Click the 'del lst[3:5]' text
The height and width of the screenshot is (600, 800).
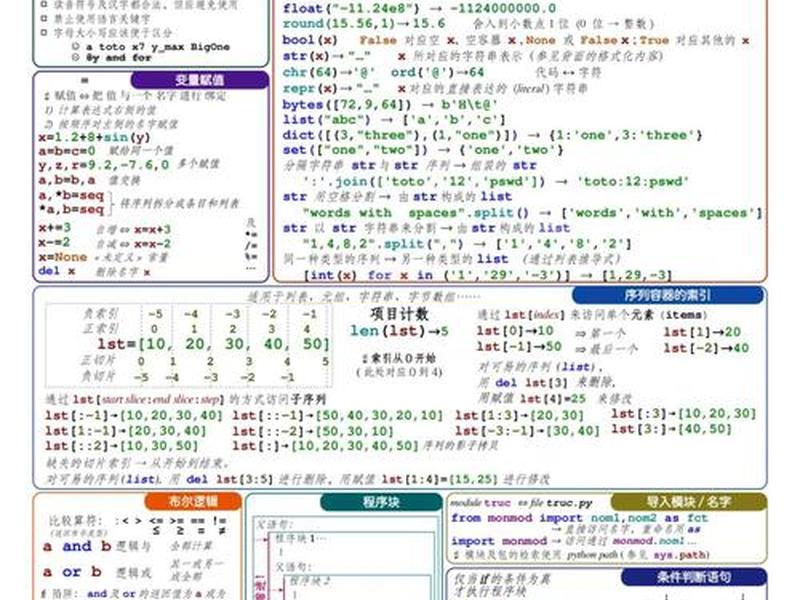230,480
